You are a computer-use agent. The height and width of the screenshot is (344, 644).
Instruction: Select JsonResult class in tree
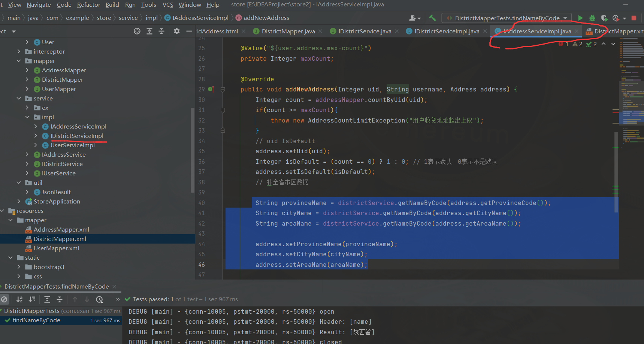click(x=56, y=192)
